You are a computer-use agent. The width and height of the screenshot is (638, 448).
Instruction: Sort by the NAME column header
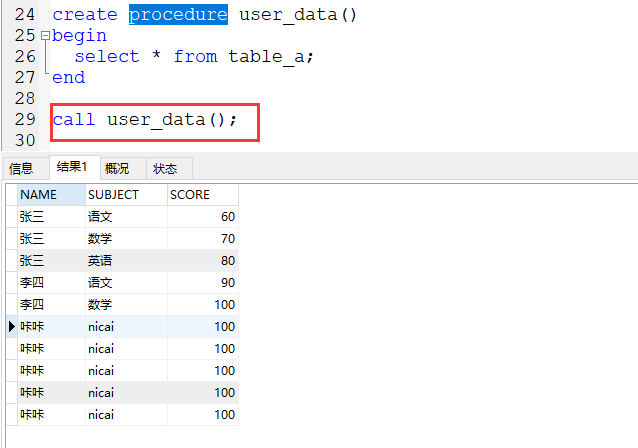coord(51,194)
